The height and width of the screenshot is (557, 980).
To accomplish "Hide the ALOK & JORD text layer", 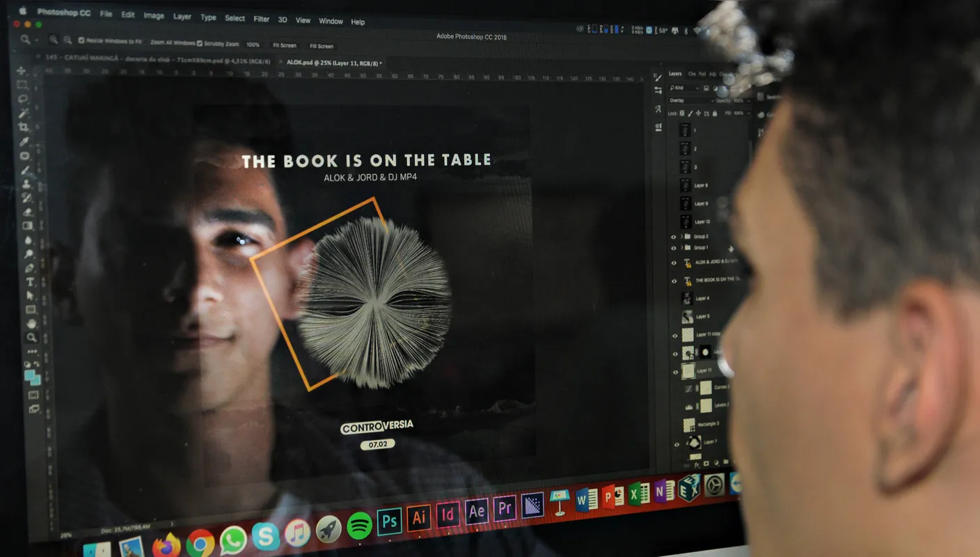I will [x=673, y=262].
